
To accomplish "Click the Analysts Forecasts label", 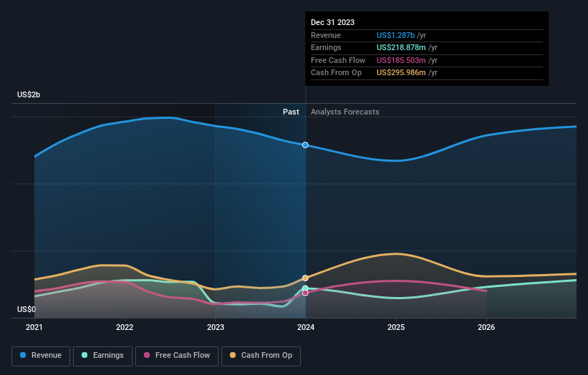I will pyautogui.click(x=345, y=112).
